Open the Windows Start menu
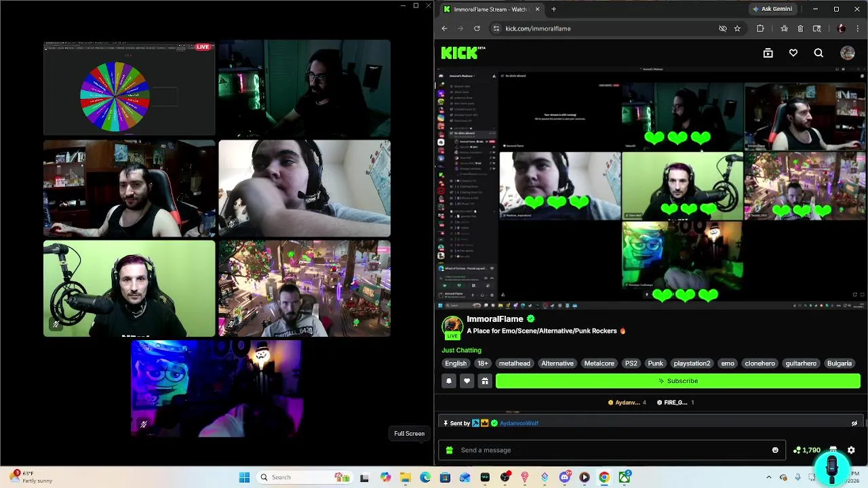 pos(245,477)
